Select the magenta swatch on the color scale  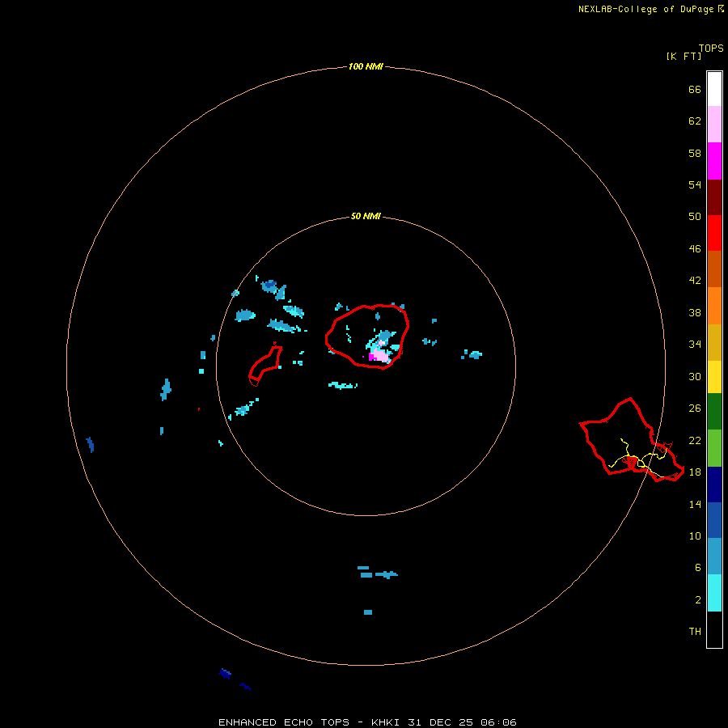click(x=714, y=161)
